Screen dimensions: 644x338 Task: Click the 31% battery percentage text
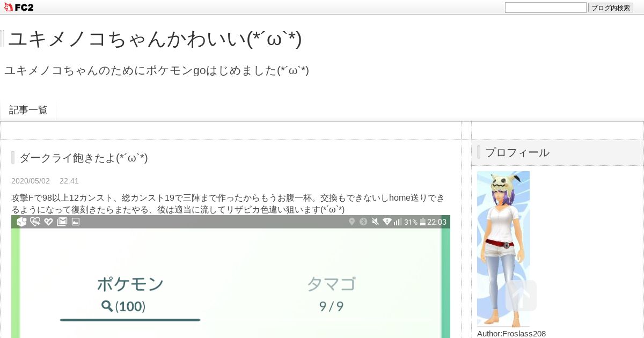pyautogui.click(x=411, y=222)
